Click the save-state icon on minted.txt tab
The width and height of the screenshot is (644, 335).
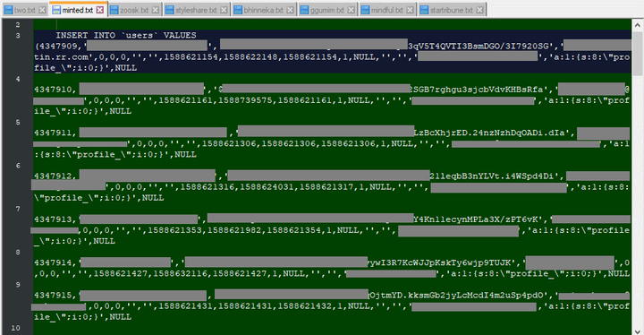click(56, 10)
